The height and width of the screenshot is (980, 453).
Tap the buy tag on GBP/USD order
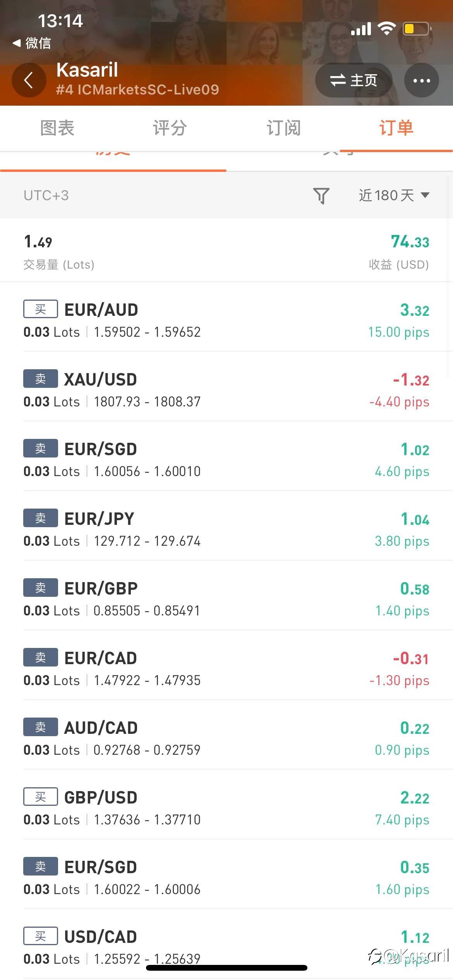coord(40,797)
